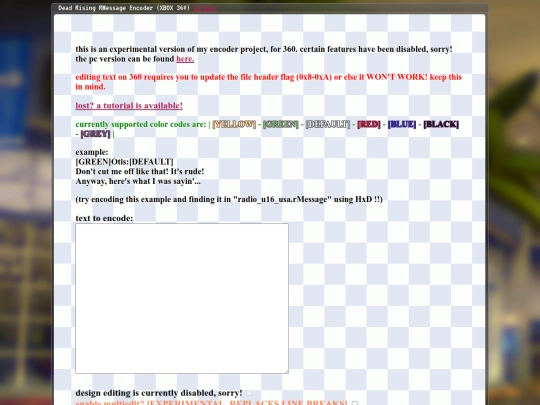Focus the 'text to encode' textarea
540x405 pixels.
[x=182, y=298]
